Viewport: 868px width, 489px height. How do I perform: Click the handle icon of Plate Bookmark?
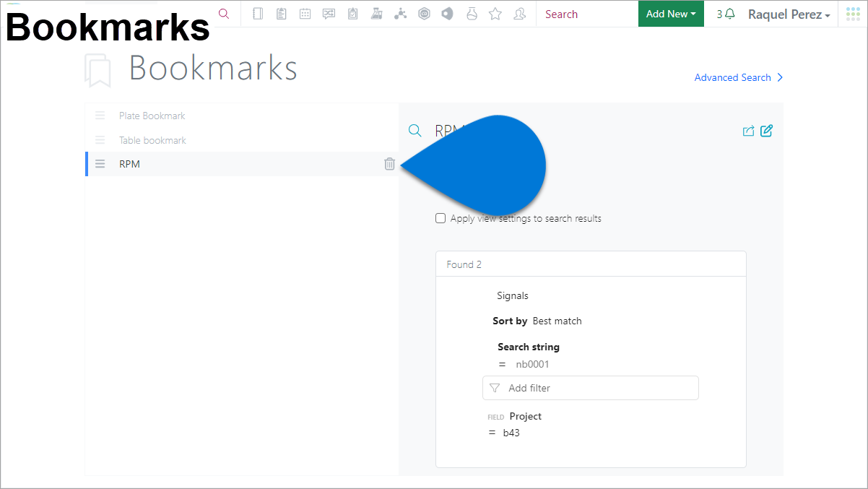(x=100, y=116)
